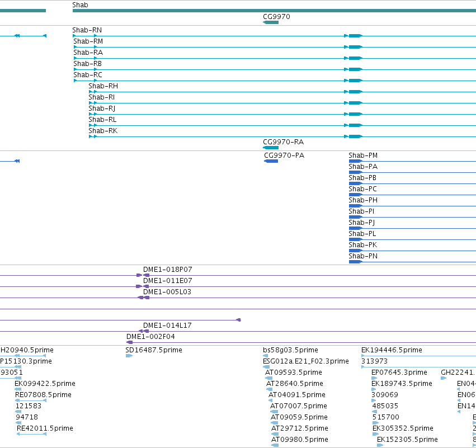Select the bs58g03.5prime EST label
This screenshot has height=448, width=476.
pyautogui.click(x=290, y=350)
